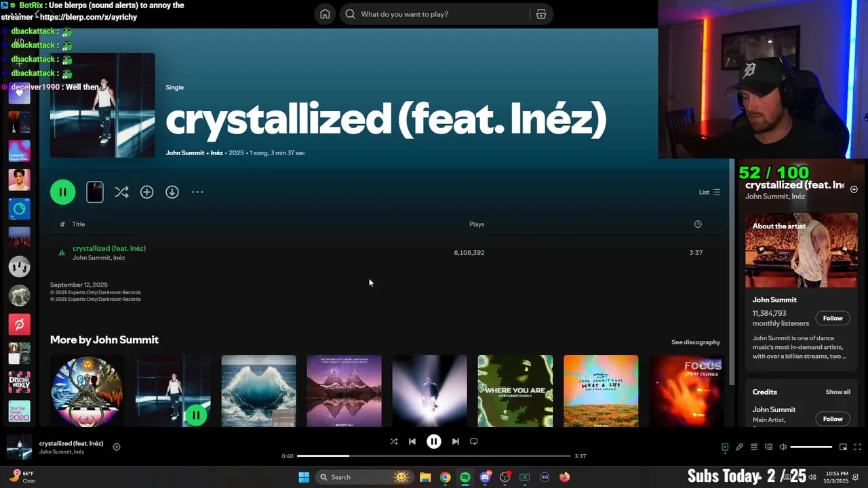This screenshot has width=868, height=488.
Task: Pause via green button on crystallized thumbnail
Action: (196, 415)
